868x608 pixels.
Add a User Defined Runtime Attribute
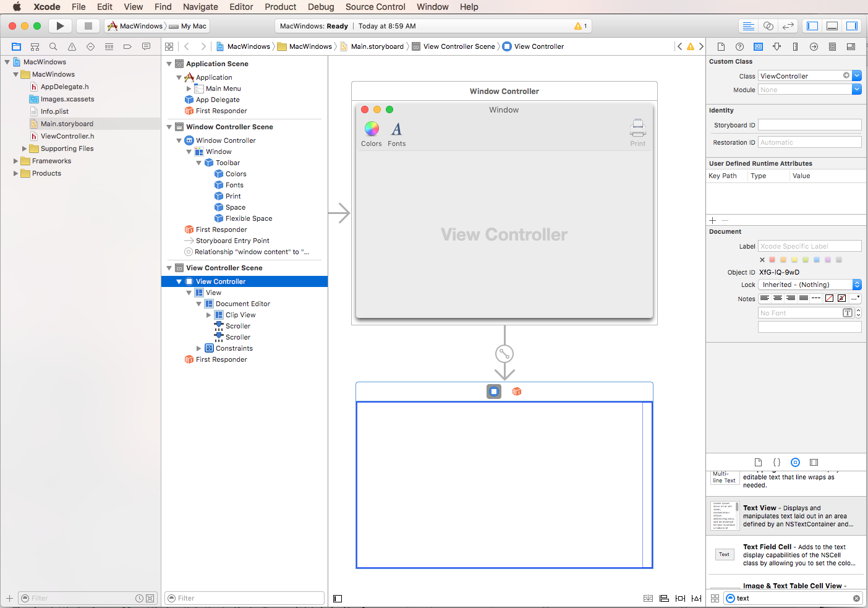[712, 220]
